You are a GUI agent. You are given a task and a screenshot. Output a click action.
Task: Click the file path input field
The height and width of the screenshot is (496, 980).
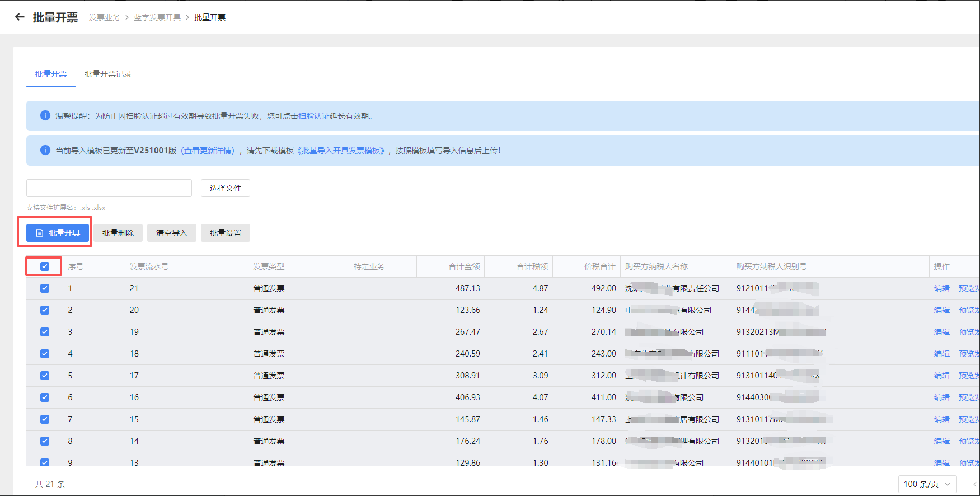point(109,188)
